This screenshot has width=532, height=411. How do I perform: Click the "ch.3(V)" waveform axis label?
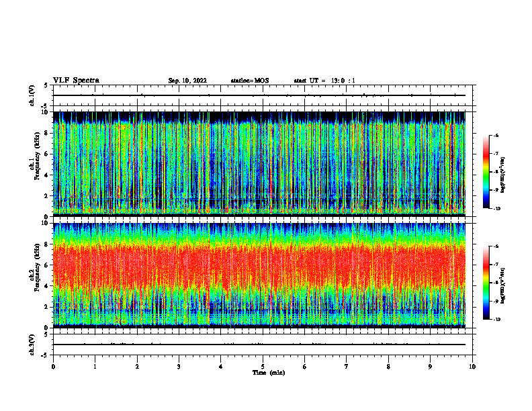pyautogui.click(x=32, y=345)
